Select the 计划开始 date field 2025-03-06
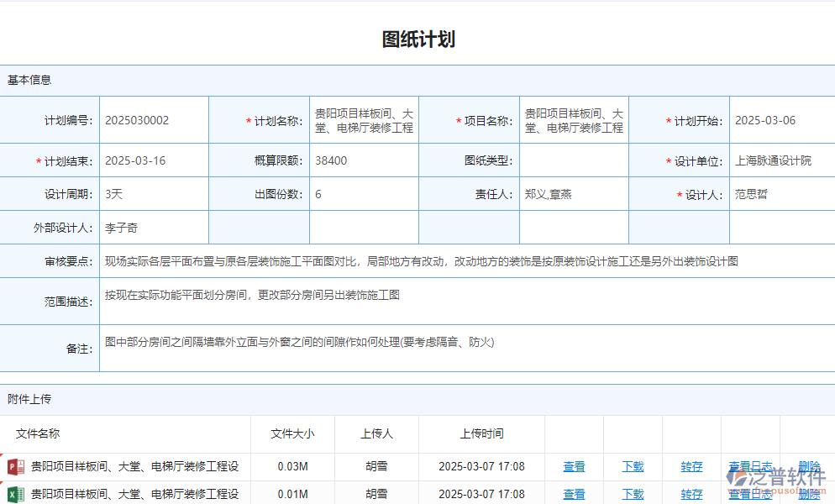 pos(781,120)
